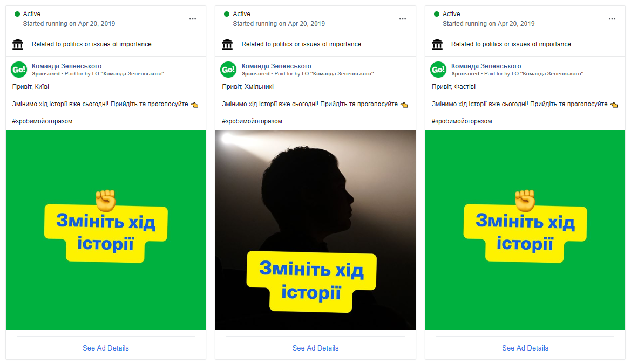Click green Змініть хід історії image, Київ ad
The height and width of the screenshot is (364, 631).
106,230
